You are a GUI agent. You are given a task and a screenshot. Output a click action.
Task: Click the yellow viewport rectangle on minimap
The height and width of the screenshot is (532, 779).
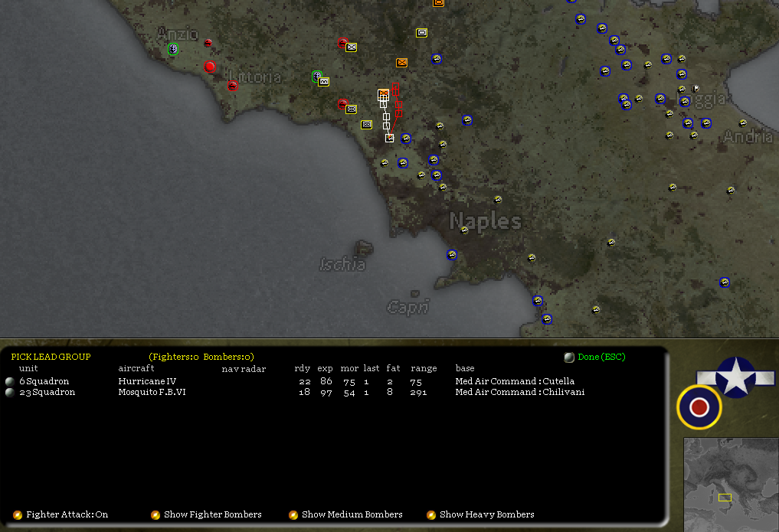pyautogui.click(x=725, y=498)
